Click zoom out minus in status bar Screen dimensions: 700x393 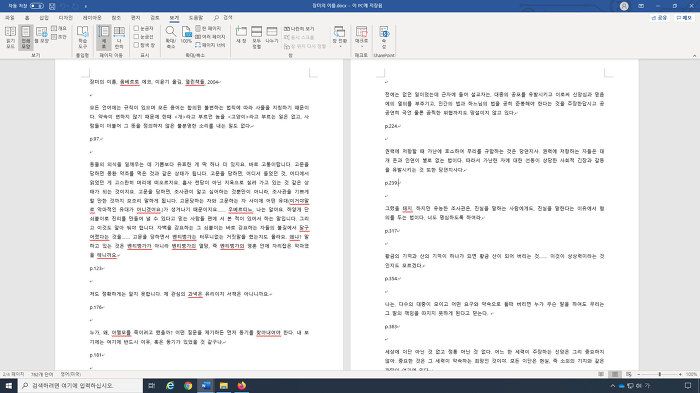point(639,374)
